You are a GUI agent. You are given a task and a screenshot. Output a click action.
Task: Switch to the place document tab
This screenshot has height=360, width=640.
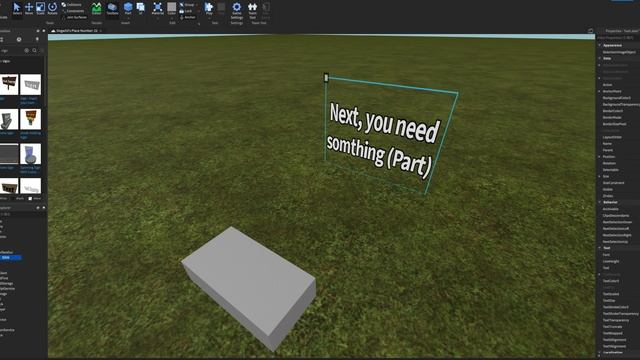74,31
